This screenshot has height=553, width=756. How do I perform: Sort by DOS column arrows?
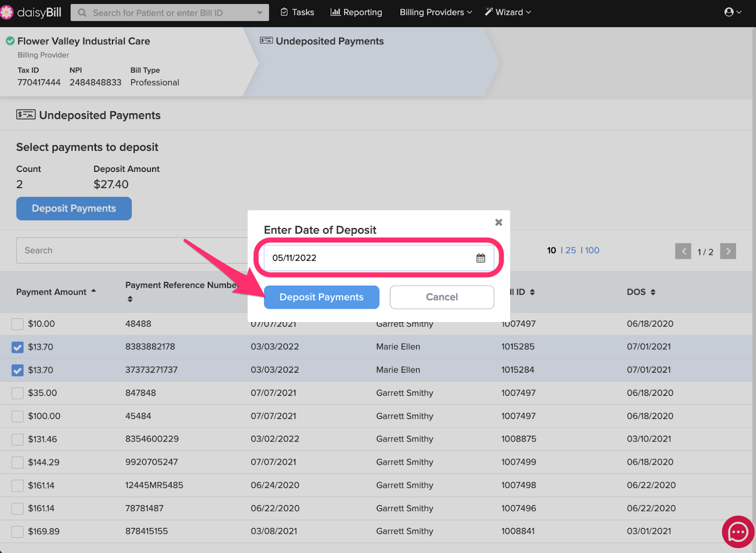[x=653, y=292]
